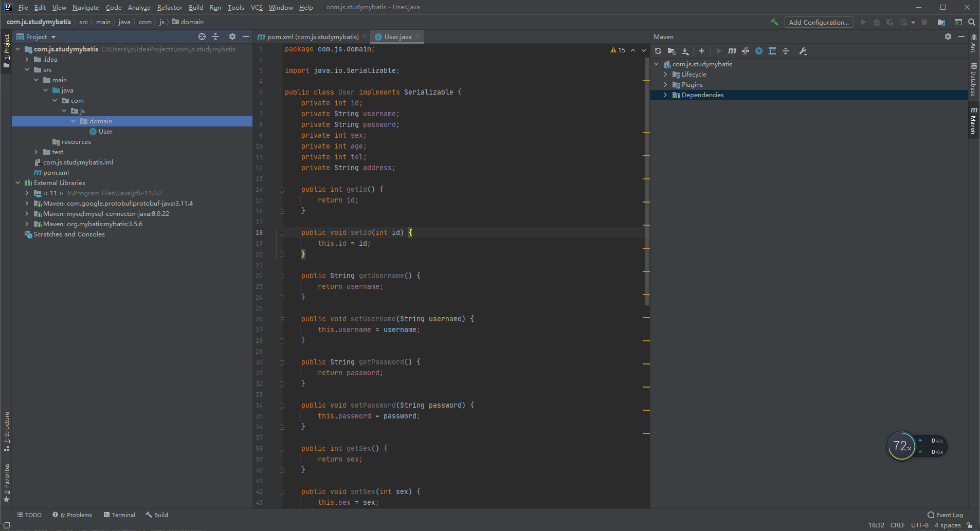Open the TODO tool window
This screenshot has width=980, height=531.
point(29,515)
